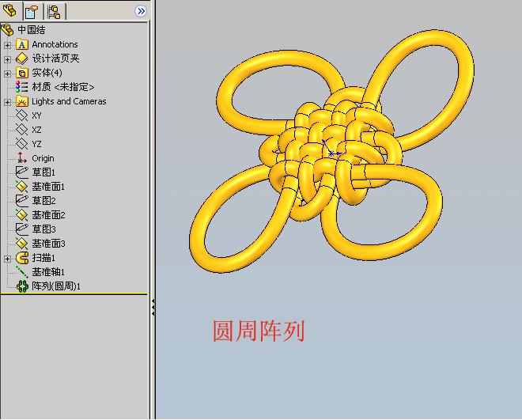Click the 扫描1 label
This screenshot has height=420, width=522.
click(x=43, y=258)
